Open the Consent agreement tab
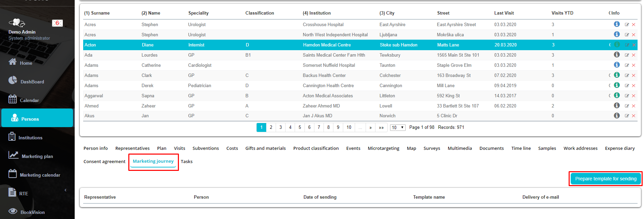 (x=104, y=162)
